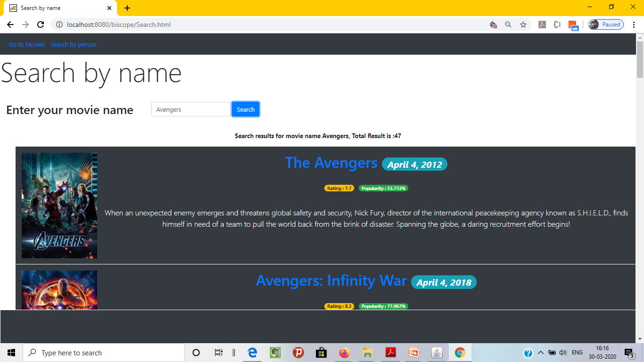The width and height of the screenshot is (644, 362).
Task: Open a new browser tab
Action: click(x=127, y=8)
